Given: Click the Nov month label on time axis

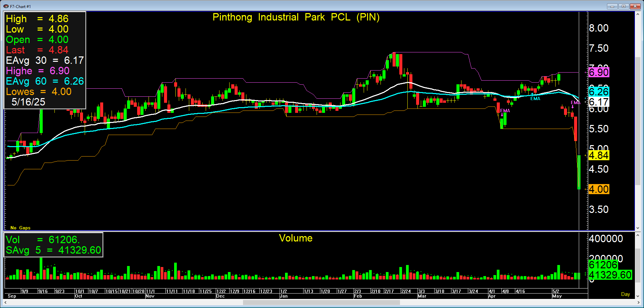Looking at the screenshot, I should 150,296.
